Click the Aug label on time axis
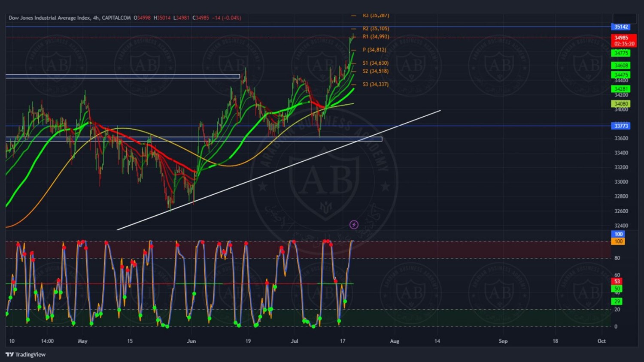This screenshot has width=644, height=362. (x=395, y=341)
